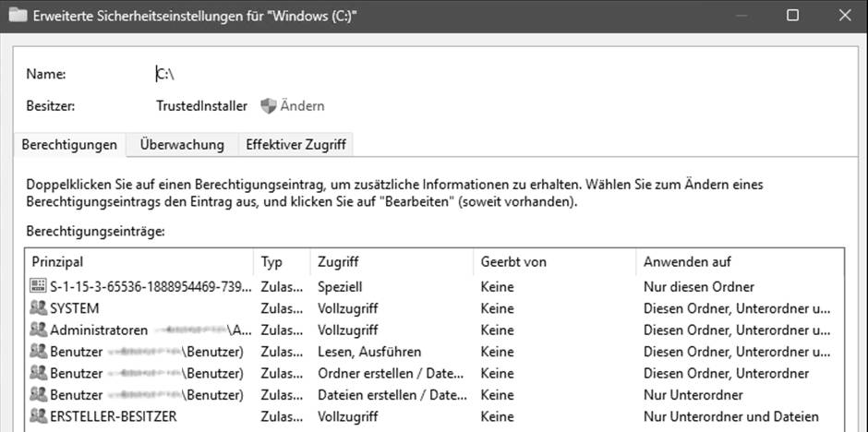
Task: Click the ERSTELLER-BESITZER user icon
Action: click(38, 416)
